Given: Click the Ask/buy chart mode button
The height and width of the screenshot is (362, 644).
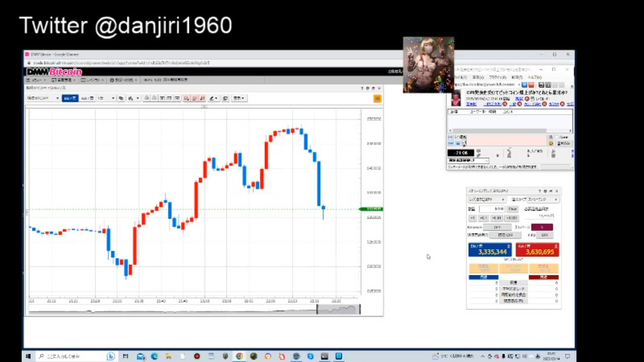Looking at the screenshot, I should [x=87, y=99].
